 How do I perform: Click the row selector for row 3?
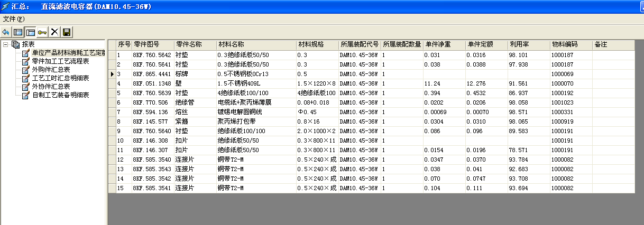point(112,74)
